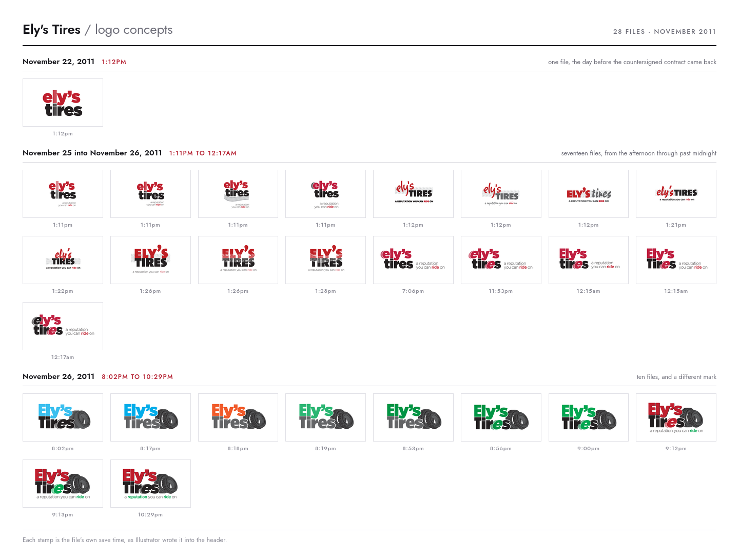739x560 pixels.
Task: Click the November 22, 2011 section heading
Action: [x=59, y=62]
